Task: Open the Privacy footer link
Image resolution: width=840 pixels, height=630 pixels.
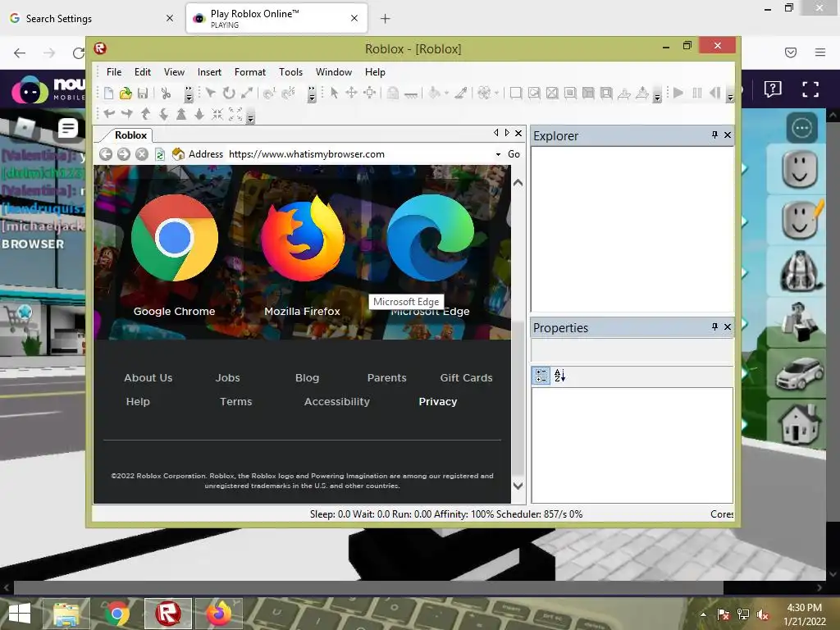Action: pyautogui.click(x=438, y=402)
